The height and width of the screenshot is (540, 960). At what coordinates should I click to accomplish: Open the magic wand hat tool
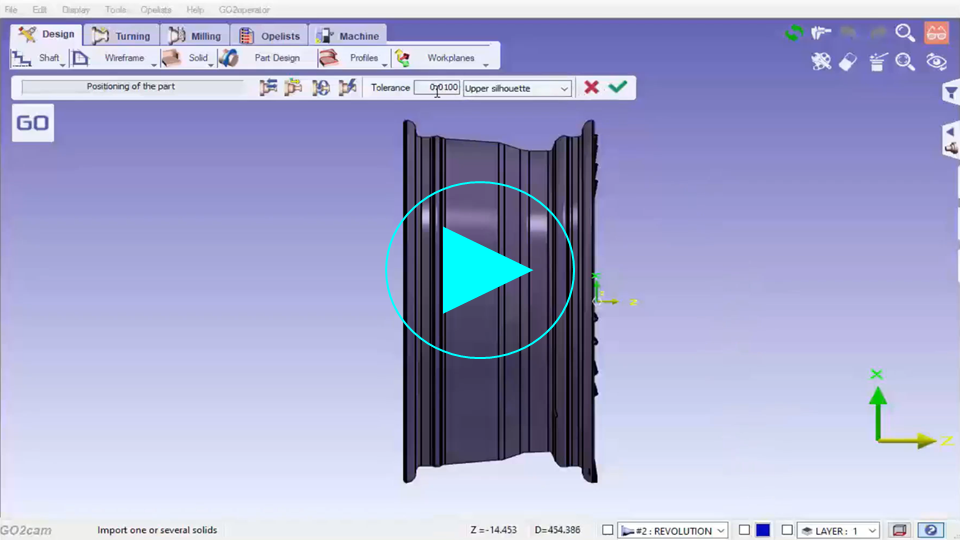[877, 62]
